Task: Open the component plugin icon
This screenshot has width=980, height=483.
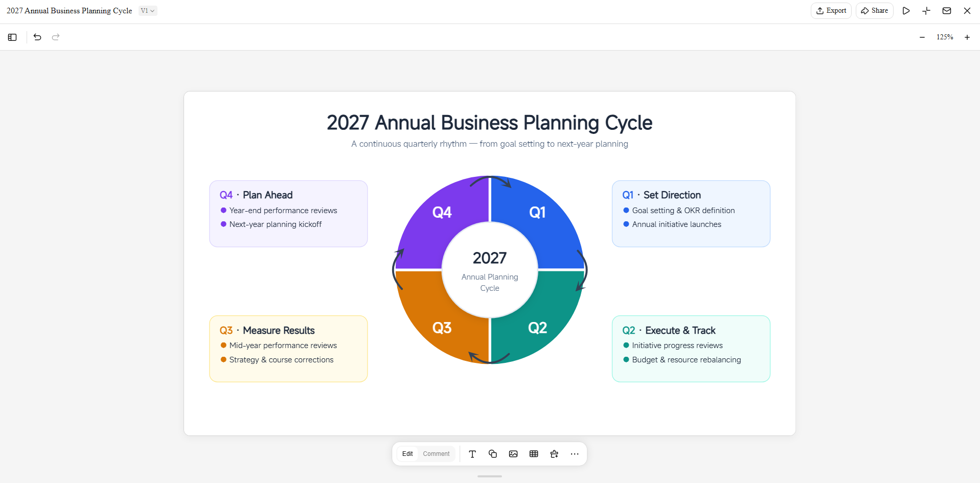Action: click(x=554, y=454)
